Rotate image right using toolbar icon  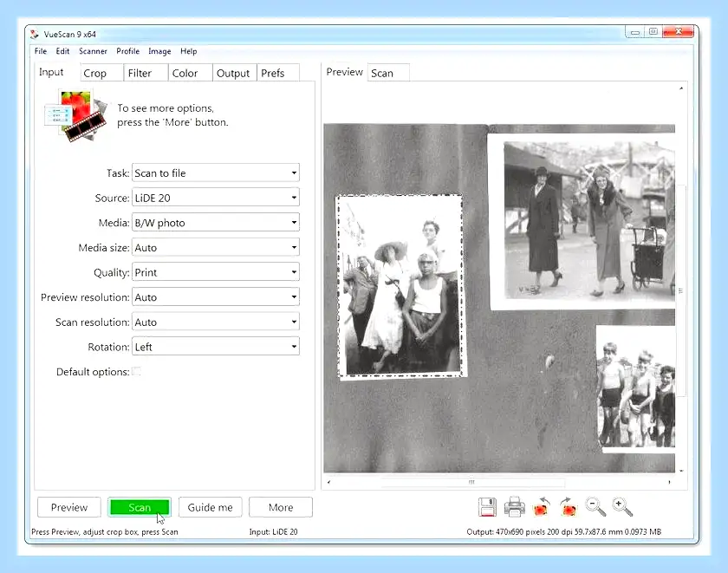pos(569,507)
